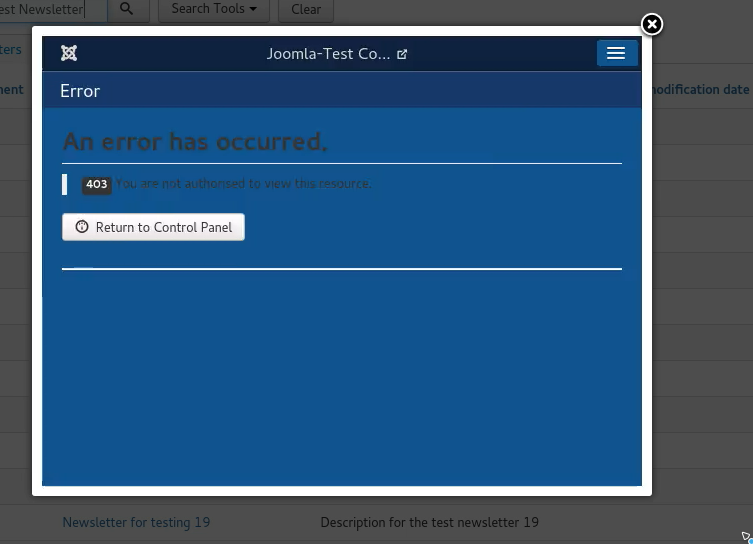Click the cursor icon in the bottom-right corner

tap(746, 537)
